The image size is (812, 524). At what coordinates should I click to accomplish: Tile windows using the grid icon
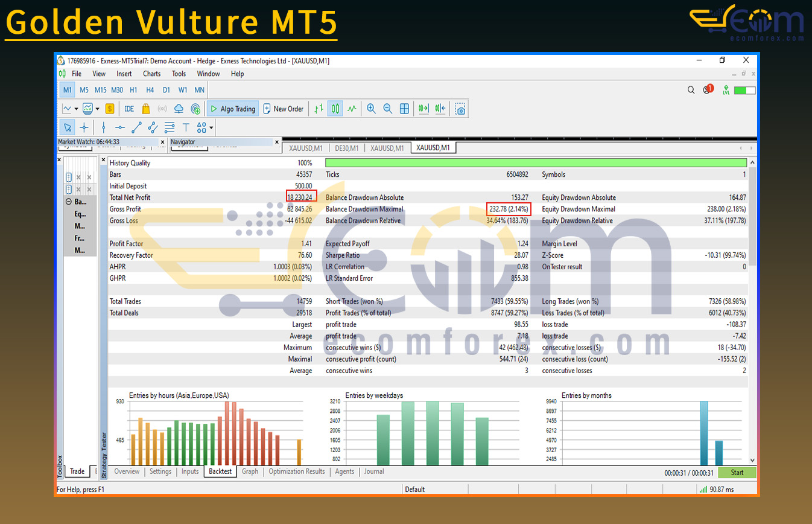click(404, 109)
